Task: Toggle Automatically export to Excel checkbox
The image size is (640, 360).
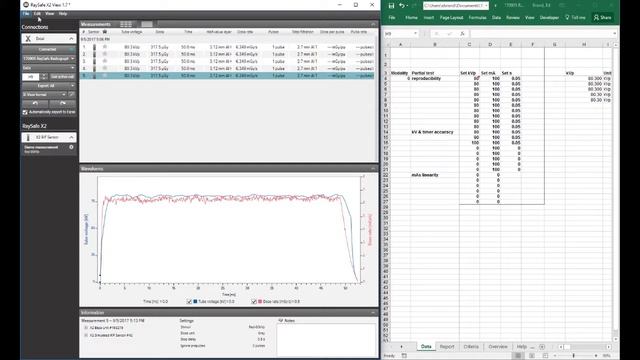Action: click(25, 112)
